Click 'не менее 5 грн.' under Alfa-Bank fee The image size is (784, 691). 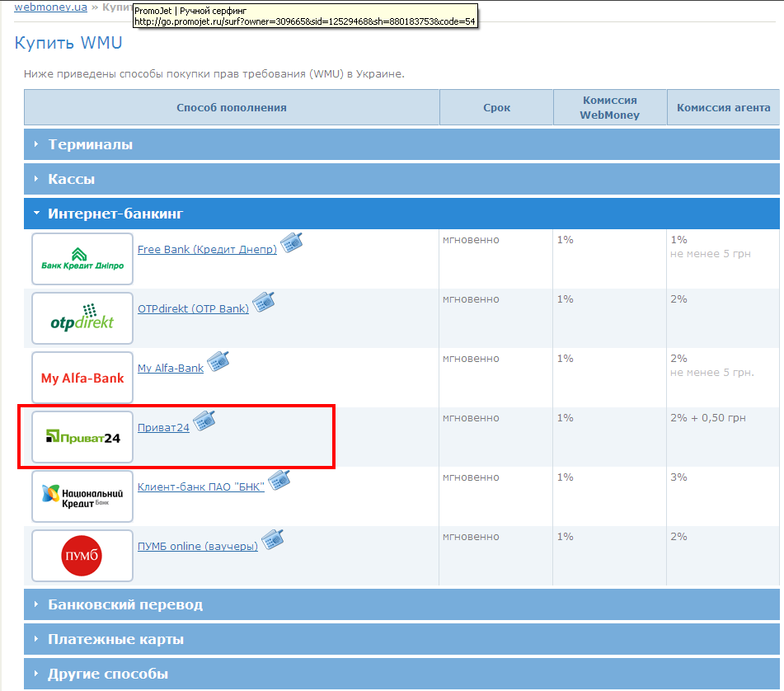(x=712, y=373)
